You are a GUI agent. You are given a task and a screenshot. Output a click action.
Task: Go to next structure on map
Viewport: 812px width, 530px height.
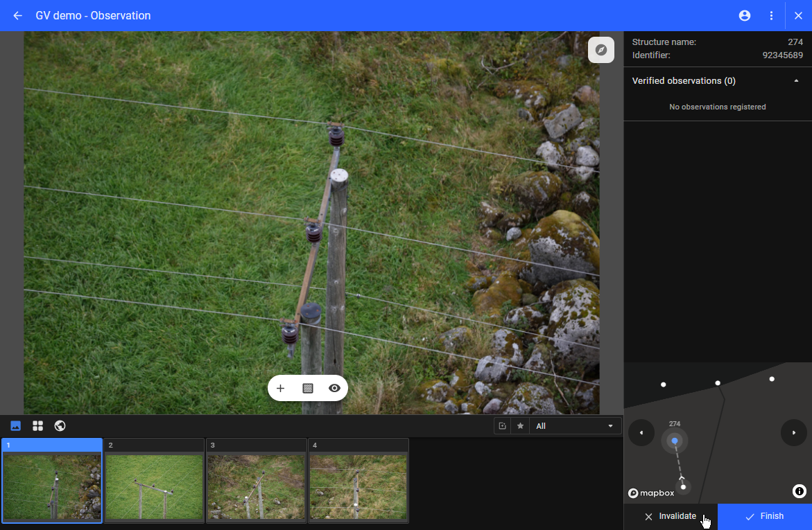pos(794,433)
